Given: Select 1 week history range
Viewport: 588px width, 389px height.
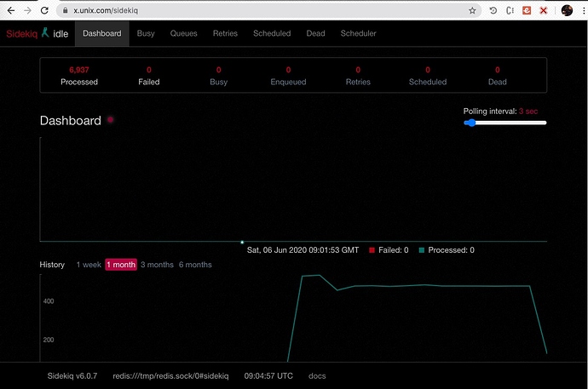Looking at the screenshot, I should click(89, 265).
